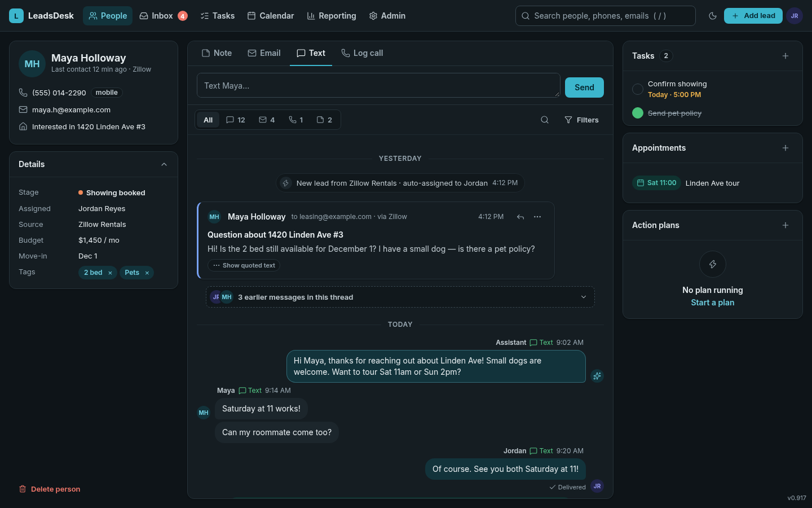812x508 pixels.
Task: Click the Add lead button
Action: 753,16
